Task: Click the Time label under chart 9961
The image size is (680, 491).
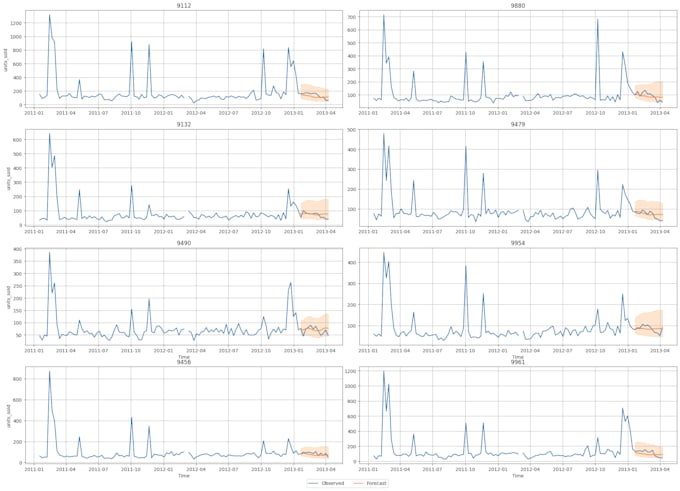Action: click(518, 476)
